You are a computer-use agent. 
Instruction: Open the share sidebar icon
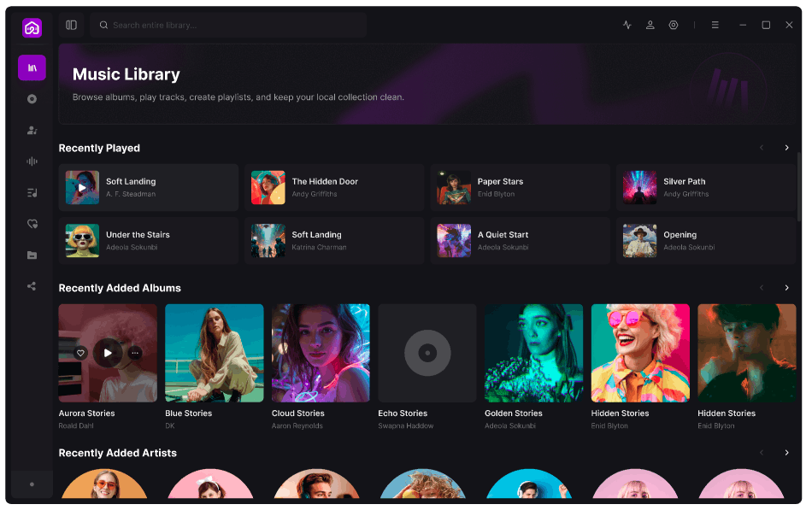click(x=32, y=286)
